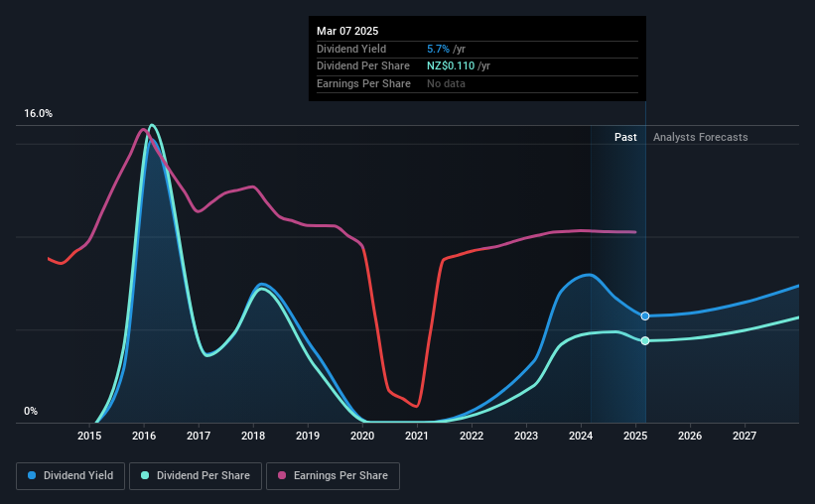Click the teal dividend per share data point marker

(x=645, y=341)
